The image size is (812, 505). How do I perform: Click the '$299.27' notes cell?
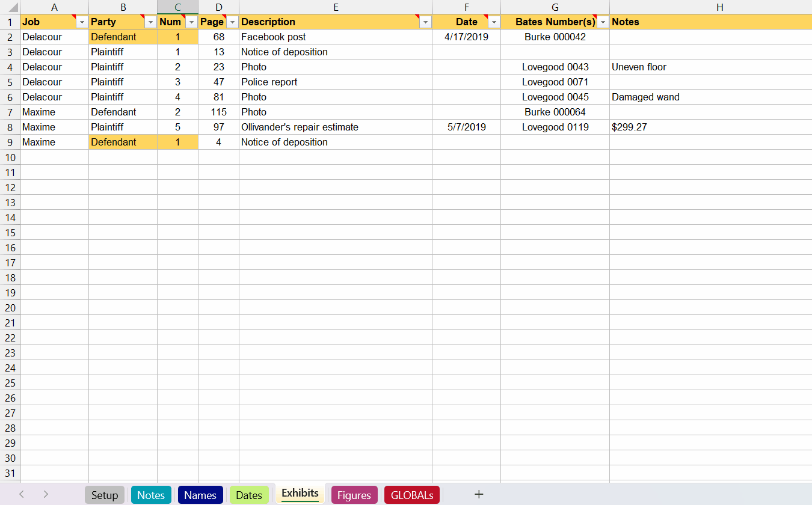(711, 127)
